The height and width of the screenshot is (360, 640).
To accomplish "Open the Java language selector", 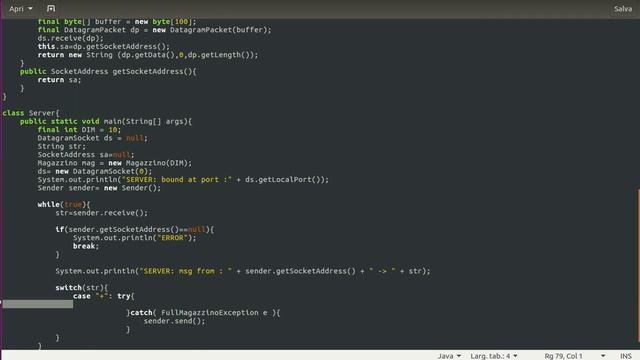I will click(x=449, y=356).
